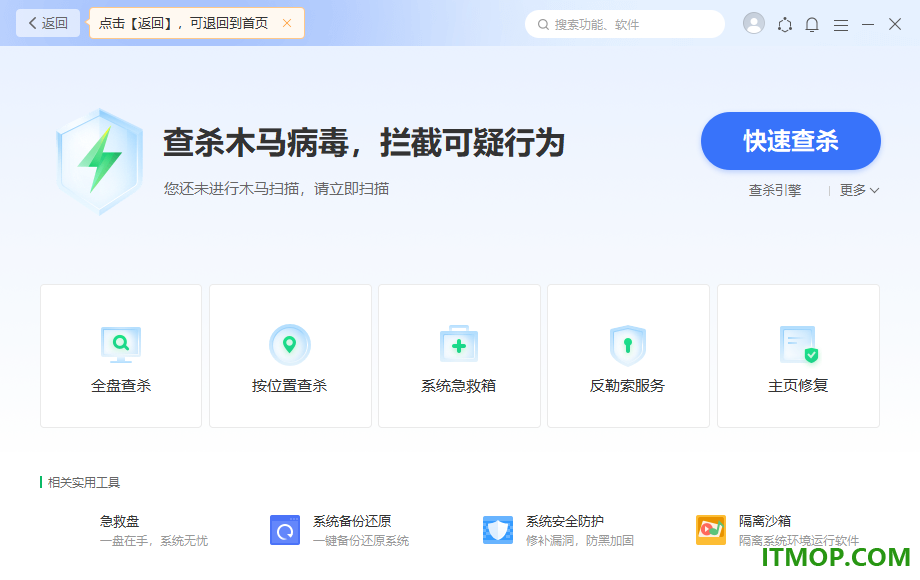Open the skin/theme icon in title bar

784,25
